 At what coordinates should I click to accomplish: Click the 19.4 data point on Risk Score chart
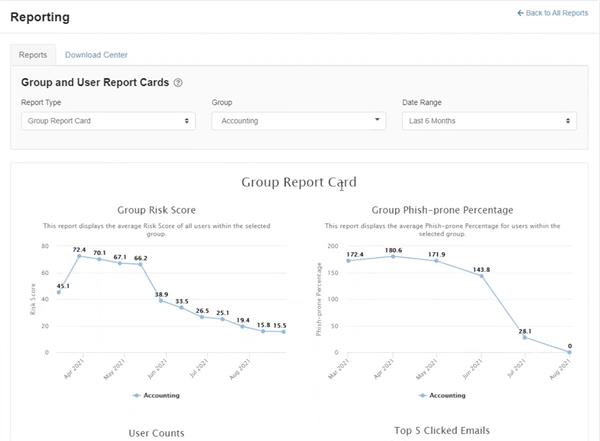(x=243, y=327)
